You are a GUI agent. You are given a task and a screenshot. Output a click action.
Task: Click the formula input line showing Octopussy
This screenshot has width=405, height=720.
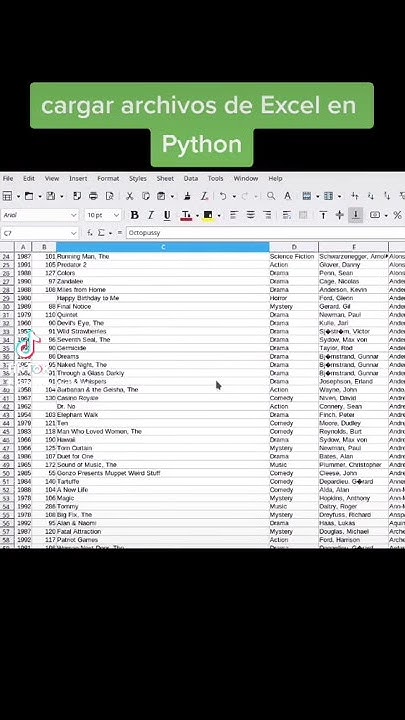[x=265, y=233]
